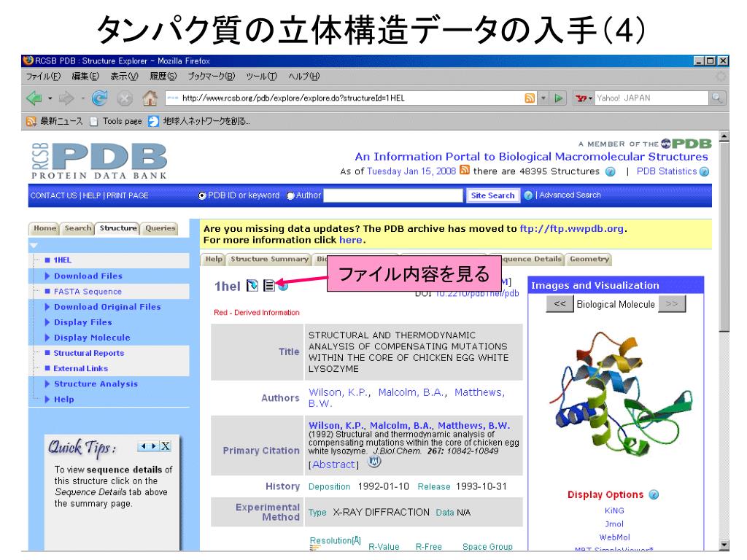Click the page vertical scrollbar thumb
Screen dimensions: 747x560
(724, 237)
